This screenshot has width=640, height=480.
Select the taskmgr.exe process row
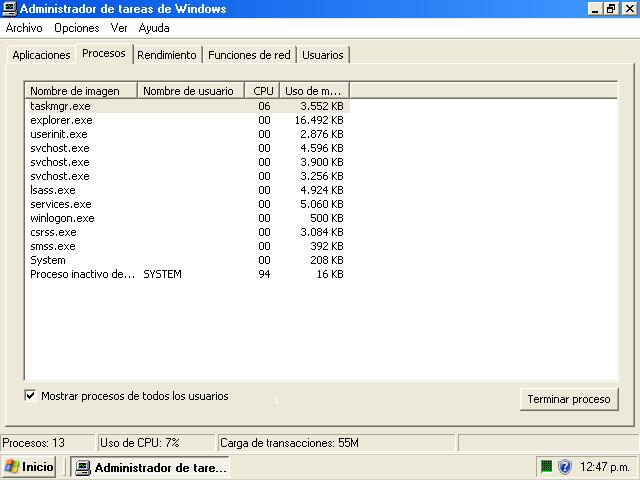187,106
